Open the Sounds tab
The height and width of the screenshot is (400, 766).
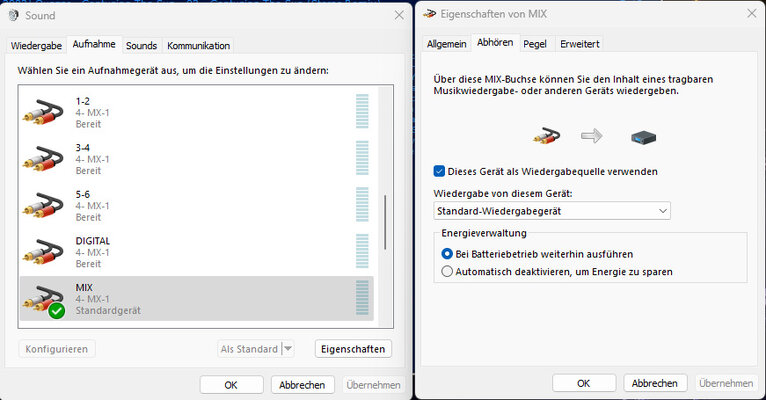(x=142, y=45)
